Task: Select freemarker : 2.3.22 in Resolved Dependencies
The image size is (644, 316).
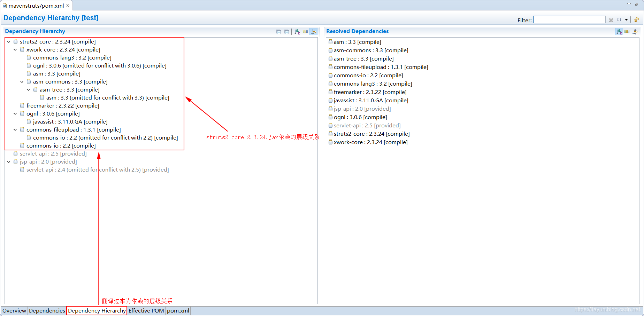Action: pyautogui.click(x=370, y=92)
